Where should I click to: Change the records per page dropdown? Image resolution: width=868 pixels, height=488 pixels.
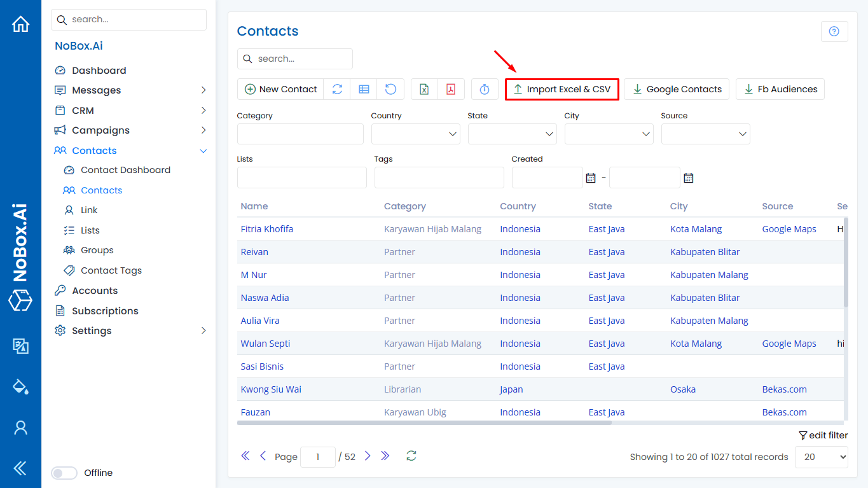(x=821, y=457)
